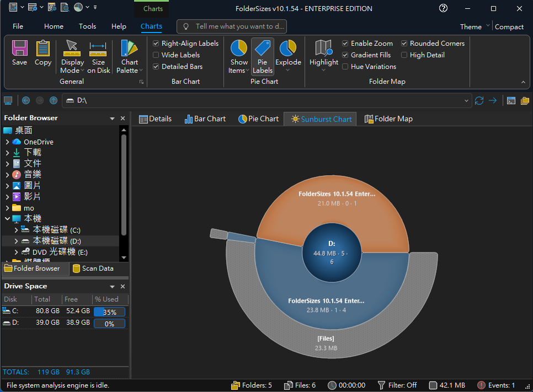This screenshot has width=533, height=392.
Task: Open Bar/General group dialog launcher
Action: pos(141,82)
